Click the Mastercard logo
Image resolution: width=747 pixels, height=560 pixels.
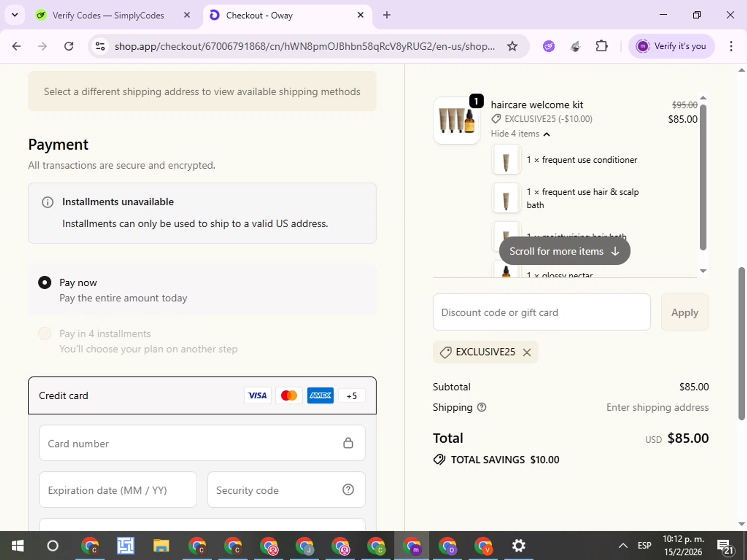(289, 396)
